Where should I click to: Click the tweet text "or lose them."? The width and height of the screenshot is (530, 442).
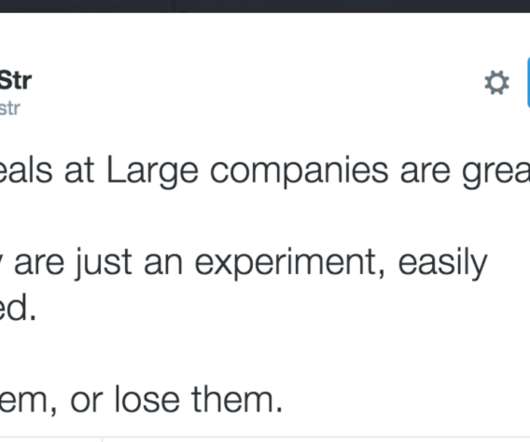coord(176,400)
